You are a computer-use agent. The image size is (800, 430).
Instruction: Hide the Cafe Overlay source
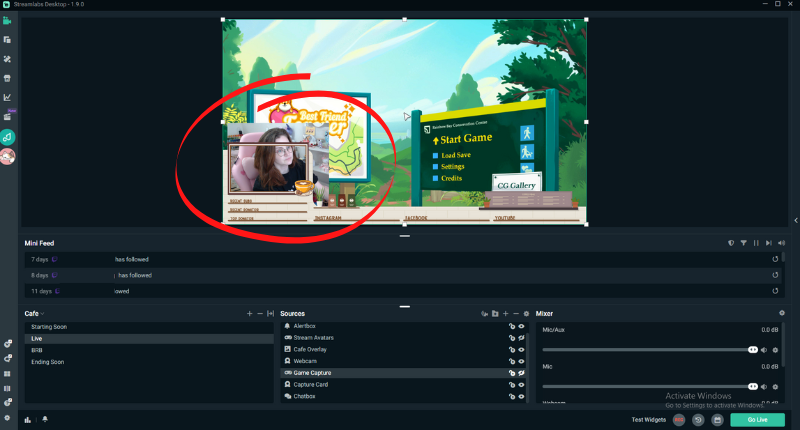[521, 349]
